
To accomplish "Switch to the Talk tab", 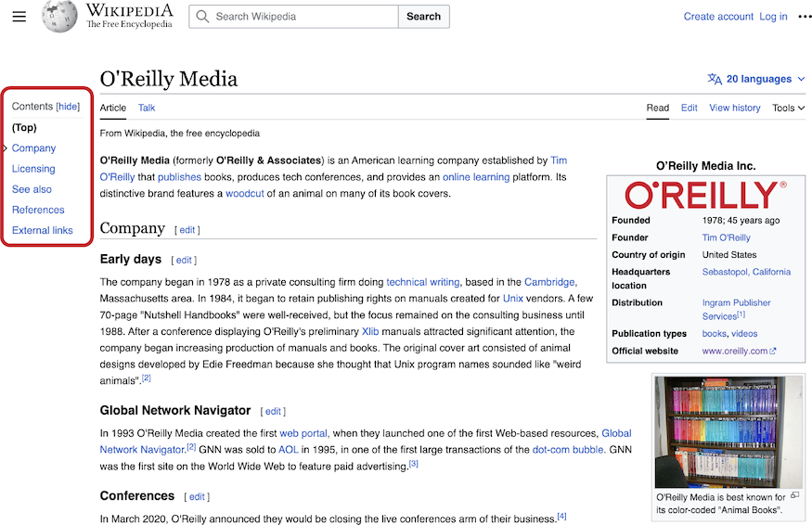I will (x=147, y=108).
